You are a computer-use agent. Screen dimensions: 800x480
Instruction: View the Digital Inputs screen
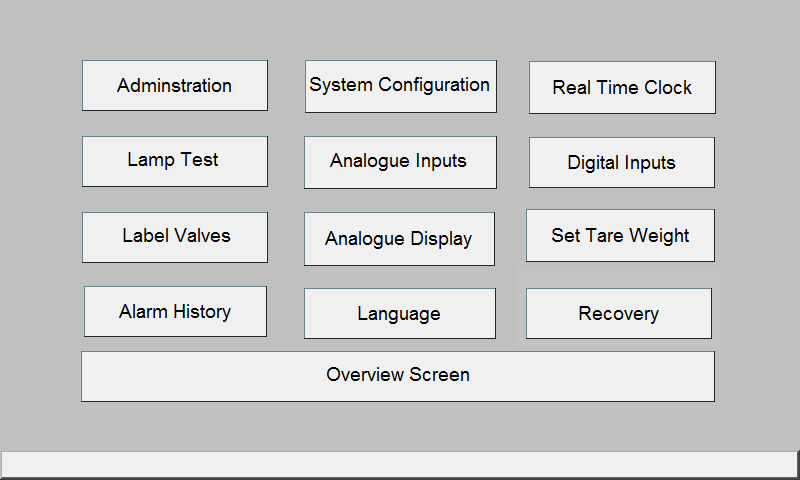[x=622, y=162]
